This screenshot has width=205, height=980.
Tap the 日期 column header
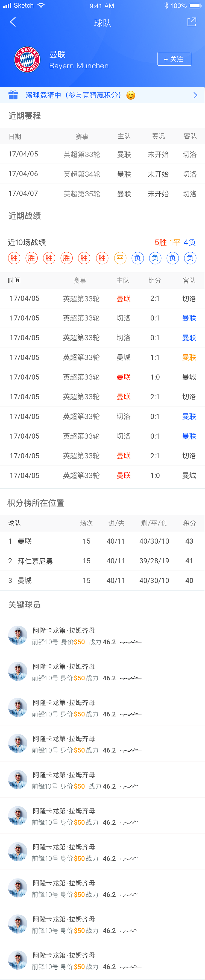[15, 136]
